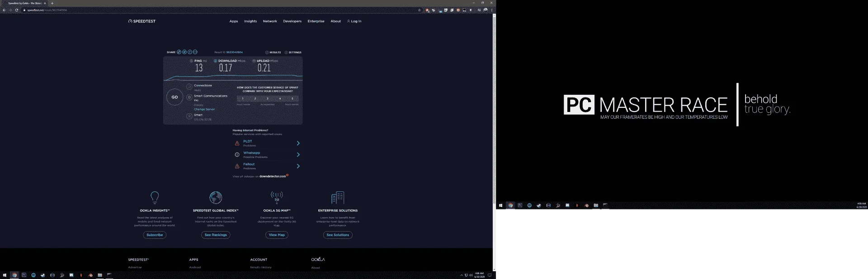This screenshot has height=279, width=868.
Task: Share result on Twitter
Action: click(x=184, y=52)
